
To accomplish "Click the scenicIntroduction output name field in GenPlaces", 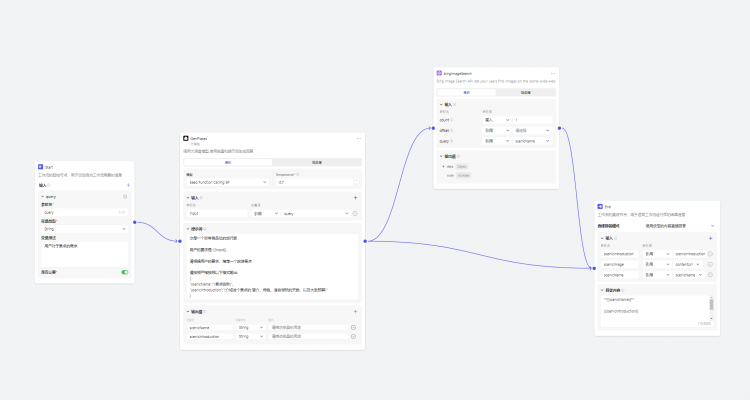I will pyautogui.click(x=210, y=337).
